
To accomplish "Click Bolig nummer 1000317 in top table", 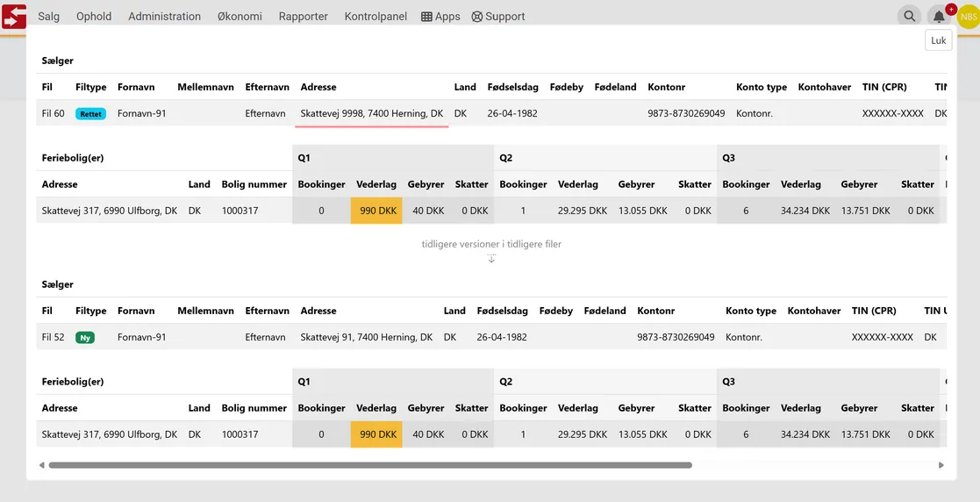I will pos(240,211).
